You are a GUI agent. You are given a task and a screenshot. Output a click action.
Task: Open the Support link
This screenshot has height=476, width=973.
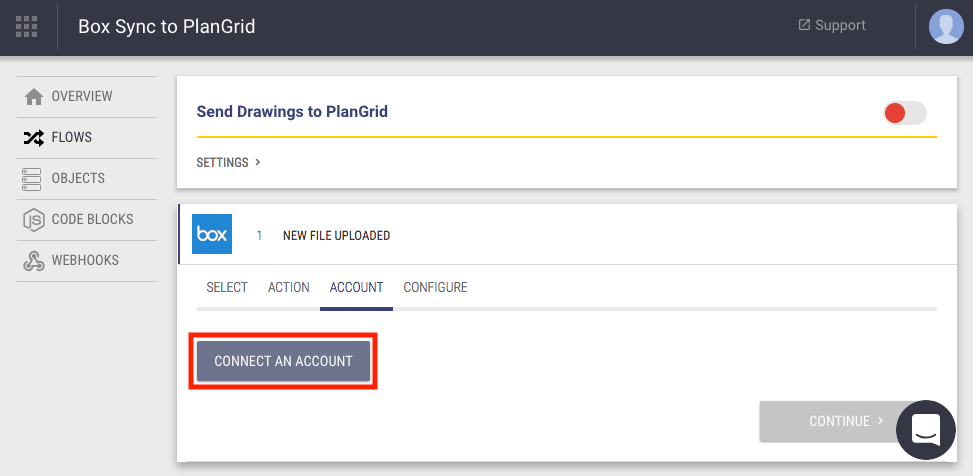tap(832, 26)
